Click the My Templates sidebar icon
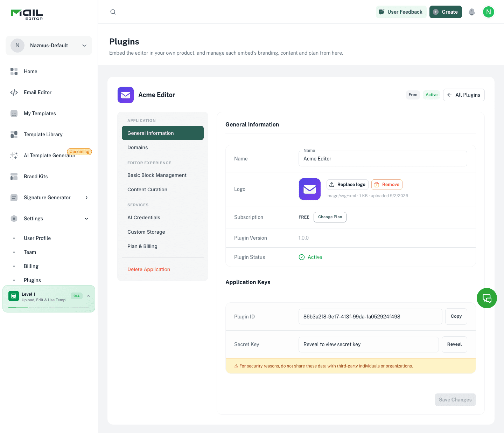The image size is (504, 433). pos(14,114)
